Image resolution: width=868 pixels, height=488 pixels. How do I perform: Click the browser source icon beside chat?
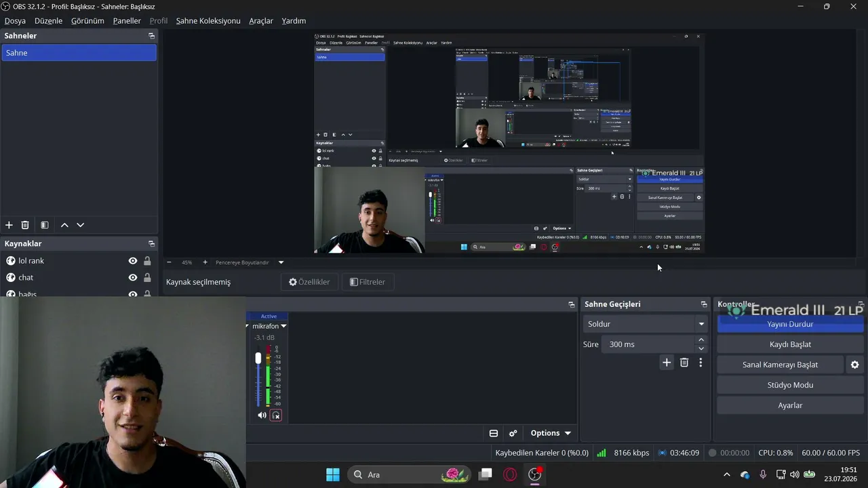pyautogui.click(x=11, y=277)
